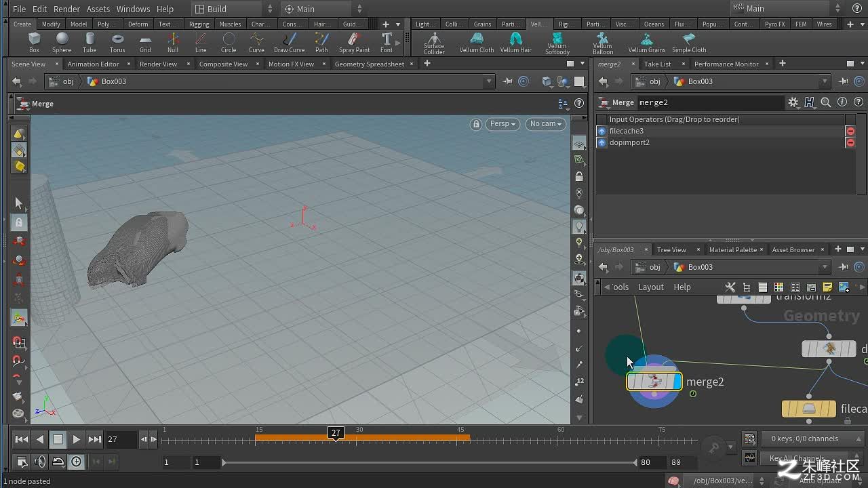This screenshot has height=488, width=868.
Task: Click the Vellum Balloon tool
Action: (602, 43)
